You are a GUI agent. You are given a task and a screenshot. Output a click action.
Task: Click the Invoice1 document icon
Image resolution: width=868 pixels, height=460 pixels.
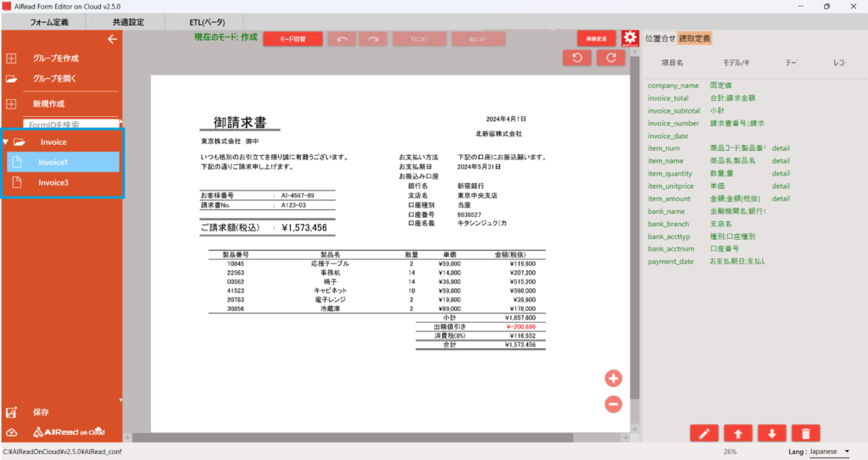click(17, 162)
